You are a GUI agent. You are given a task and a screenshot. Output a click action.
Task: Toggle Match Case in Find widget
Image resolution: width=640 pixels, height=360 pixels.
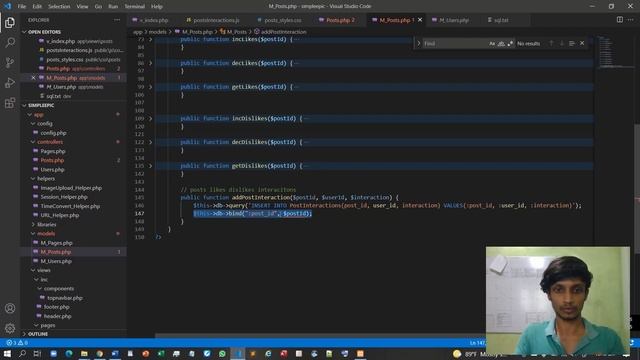coord(492,43)
